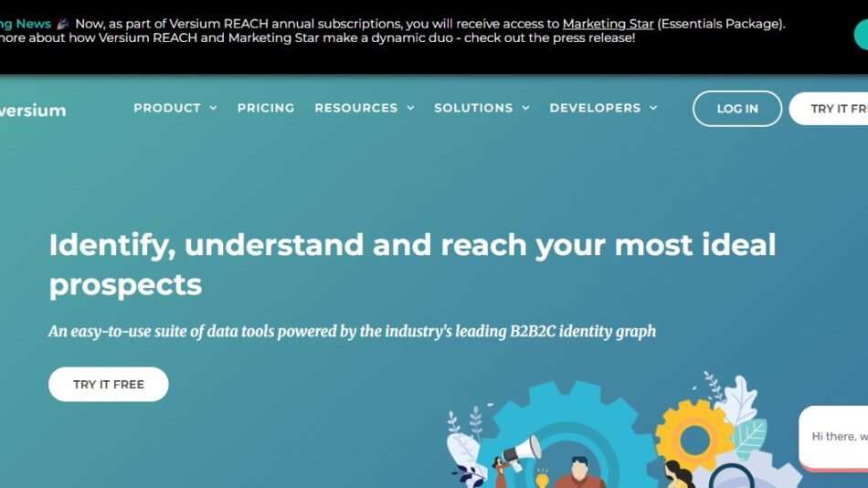The height and width of the screenshot is (488, 868).
Task: Click the teal button in the news banner
Action: pyautogui.click(x=861, y=34)
